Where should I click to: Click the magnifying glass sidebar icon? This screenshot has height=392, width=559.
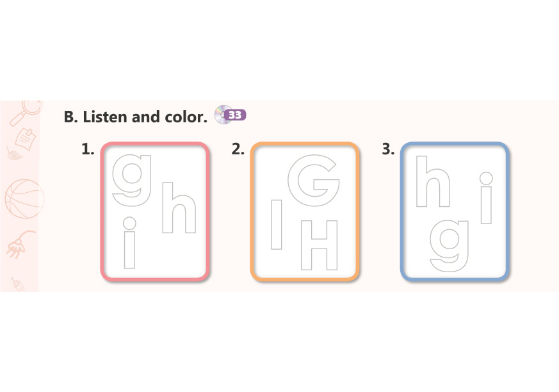pyautogui.click(x=25, y=111)
